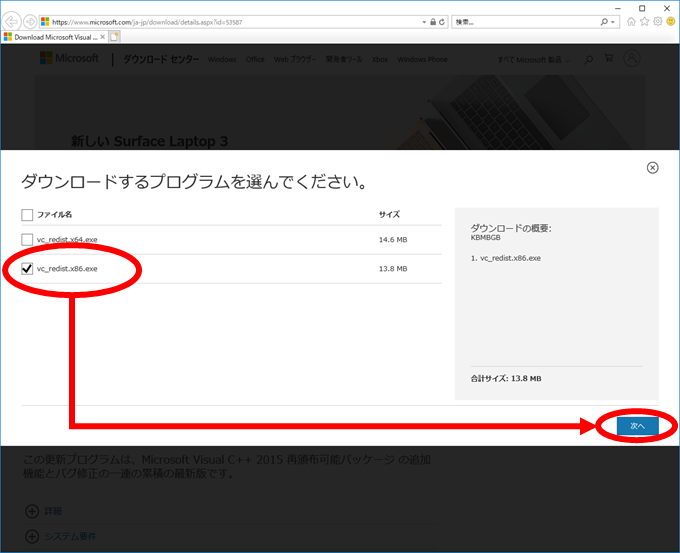Click the refresh icon in address bar

coord(442,22)
